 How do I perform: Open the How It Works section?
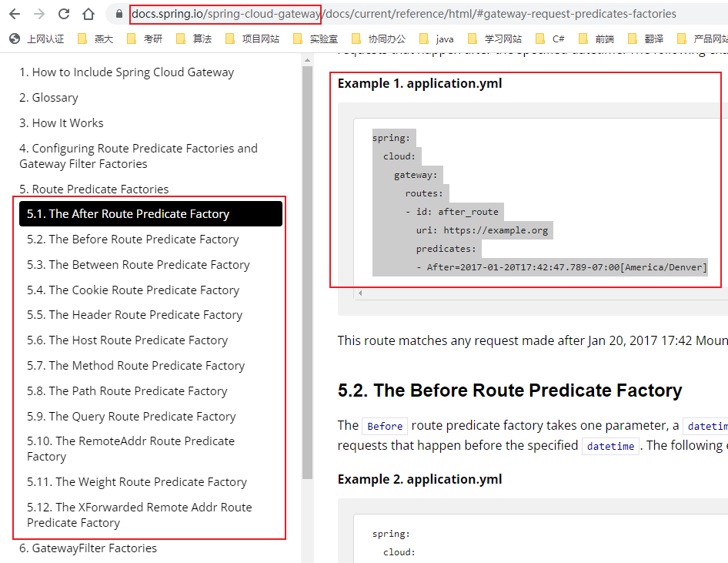click(x=62, y=123)
